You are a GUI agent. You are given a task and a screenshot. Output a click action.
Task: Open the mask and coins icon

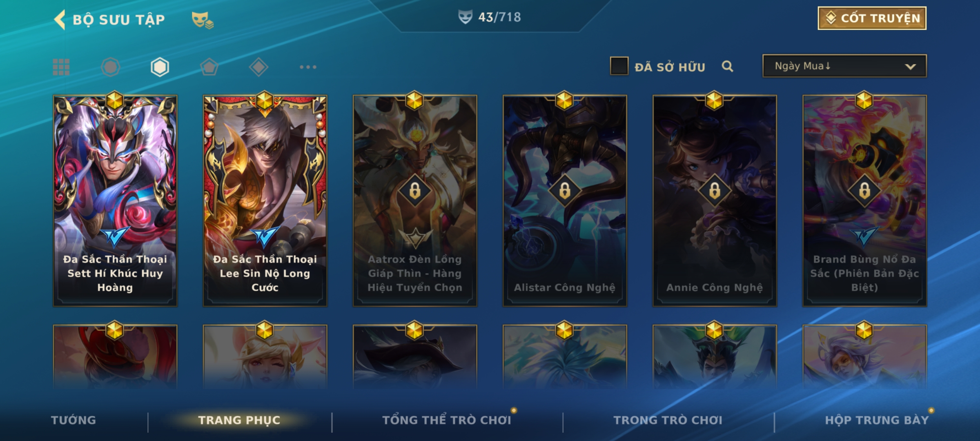pyautogui.click(x=203, y=20)
